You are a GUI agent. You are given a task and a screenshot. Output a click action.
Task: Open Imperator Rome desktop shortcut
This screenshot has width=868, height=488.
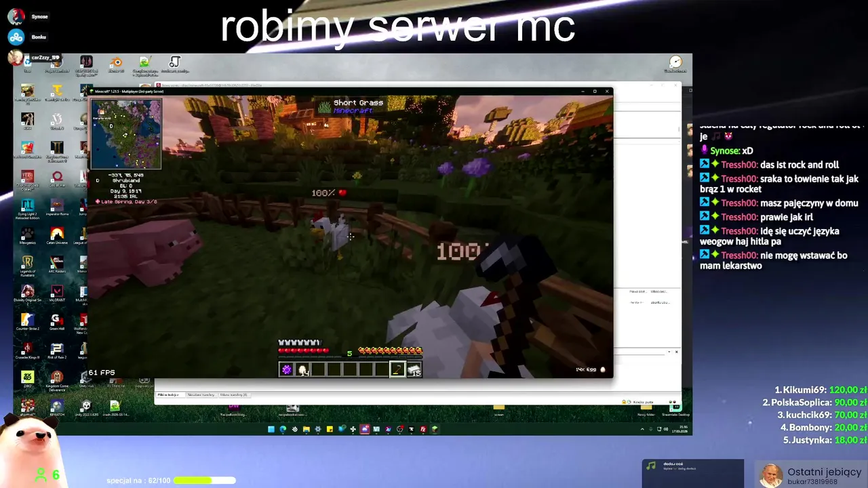point(57,207)
